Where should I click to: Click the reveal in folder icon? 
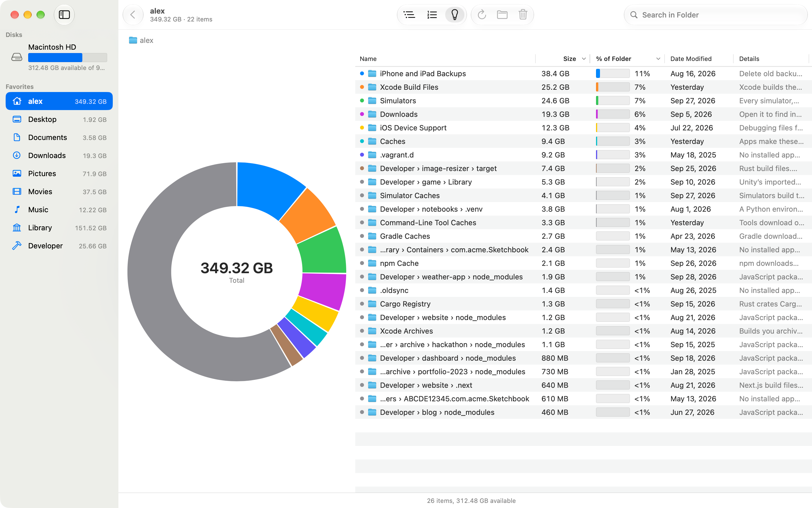coord(502,15)
